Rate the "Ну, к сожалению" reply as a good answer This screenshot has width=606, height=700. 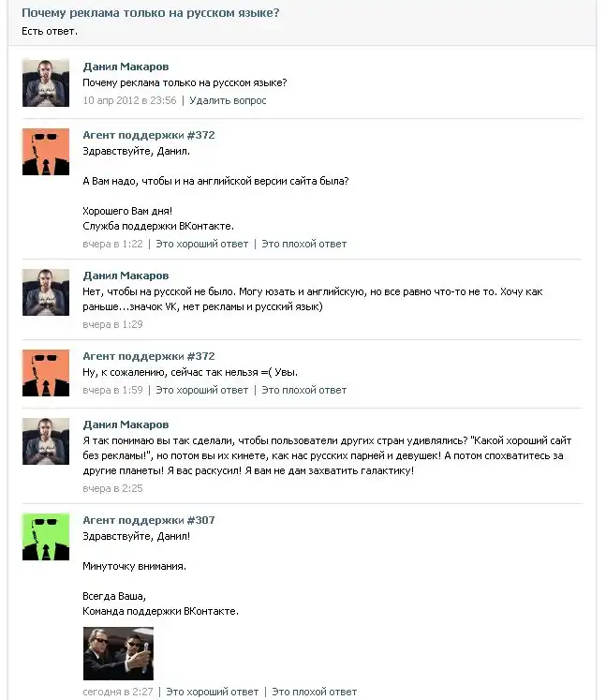201,390
